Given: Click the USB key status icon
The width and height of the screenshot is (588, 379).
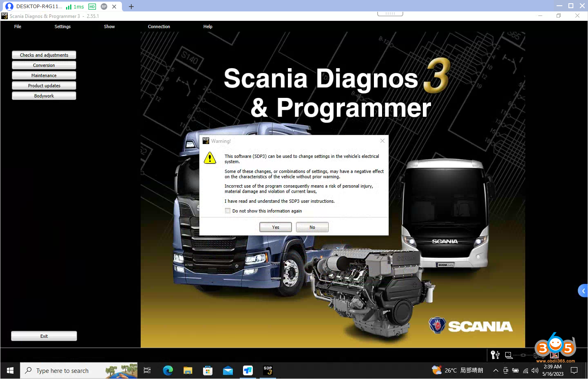Looking at the screenshot, I should (x=495, y=355).
